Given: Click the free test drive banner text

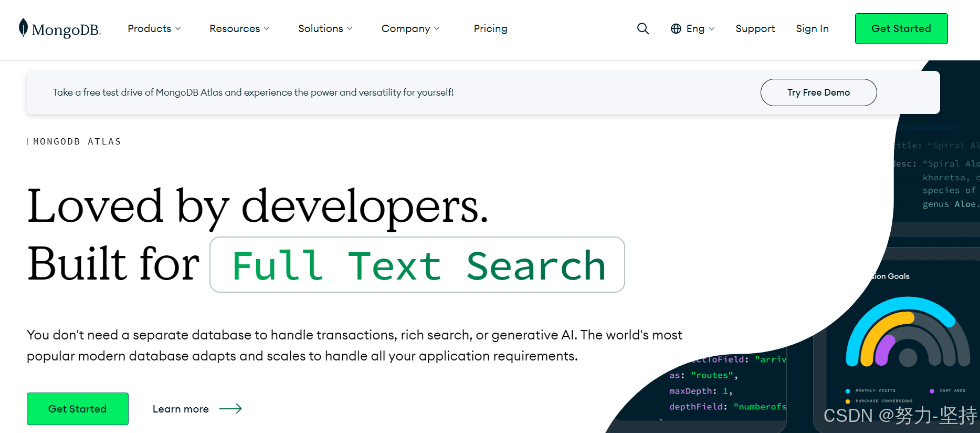Looking at the screenshot, I should (x=253, y=92).
